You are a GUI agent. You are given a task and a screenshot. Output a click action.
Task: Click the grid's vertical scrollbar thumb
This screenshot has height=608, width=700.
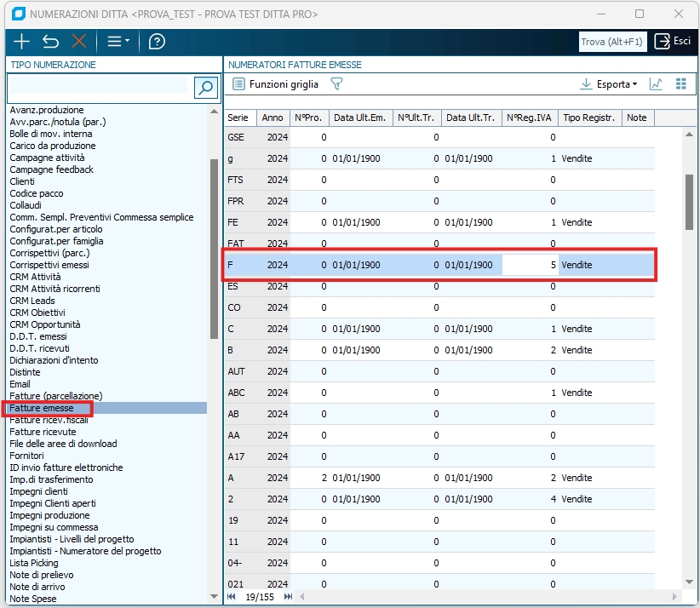tap(689, 202)
